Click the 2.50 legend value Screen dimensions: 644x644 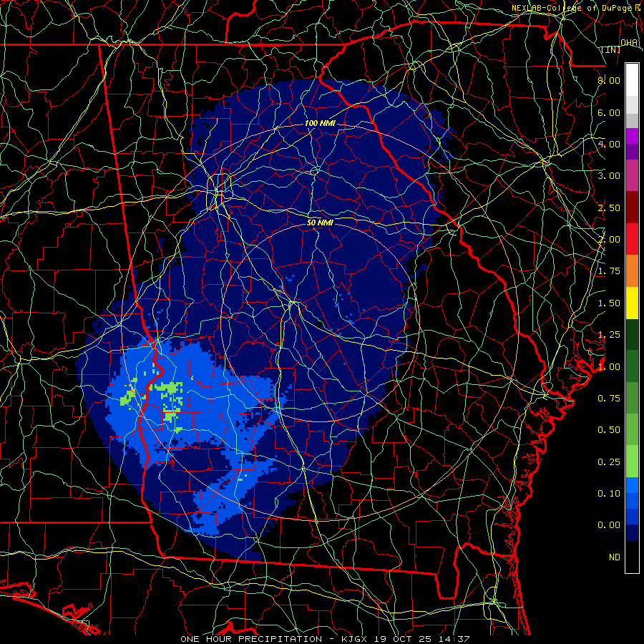point(609,208)
